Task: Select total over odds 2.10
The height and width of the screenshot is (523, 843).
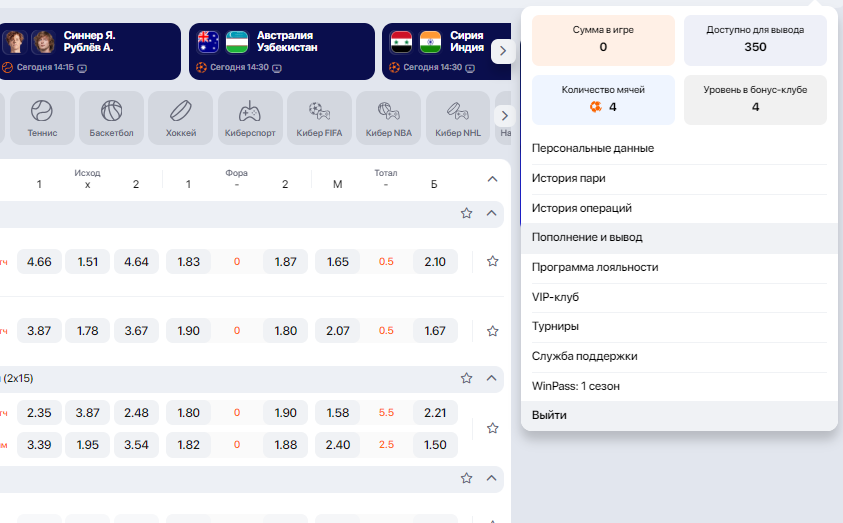Action: tap(435, 262)
